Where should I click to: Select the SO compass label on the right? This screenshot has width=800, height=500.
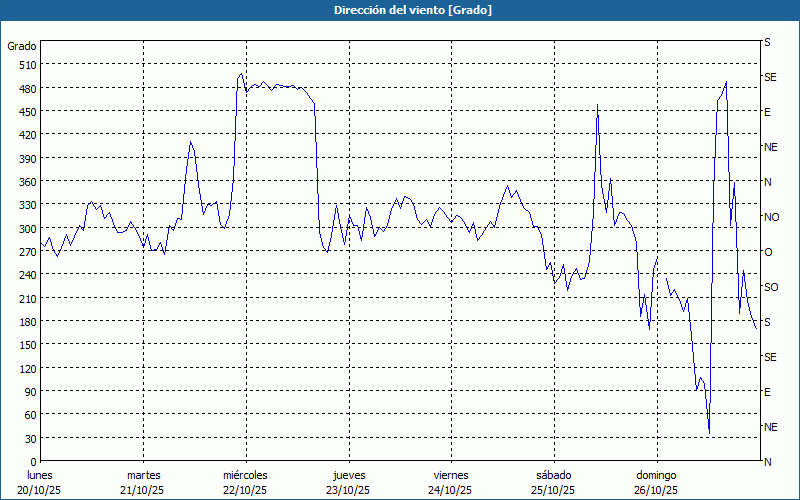click(x=771, y=287)
